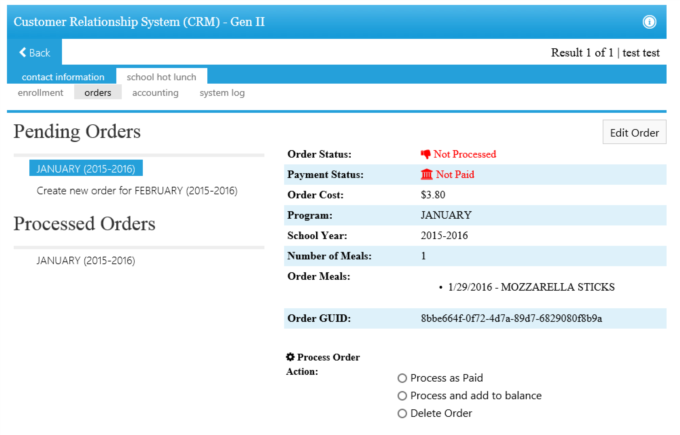Image resolution: width=680 pixels, height=435 pixels.
Task: Open the contact information tab
Action: [x=63, y=77]
